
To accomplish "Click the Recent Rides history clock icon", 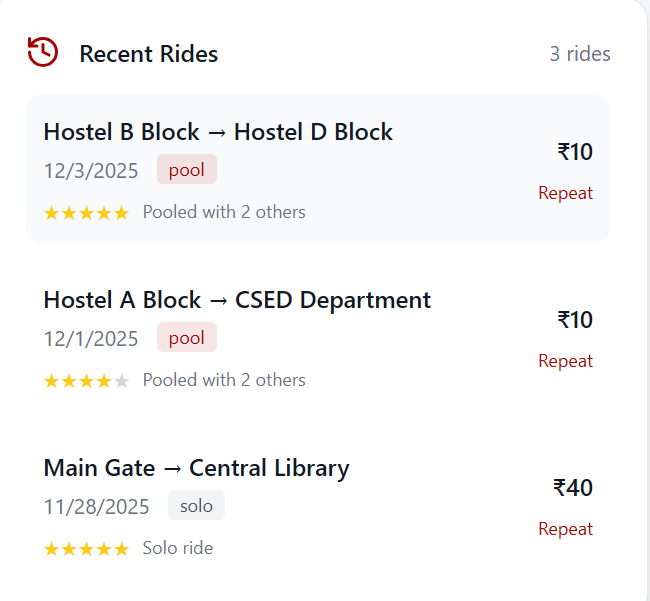I will click(x=43, y=52).
